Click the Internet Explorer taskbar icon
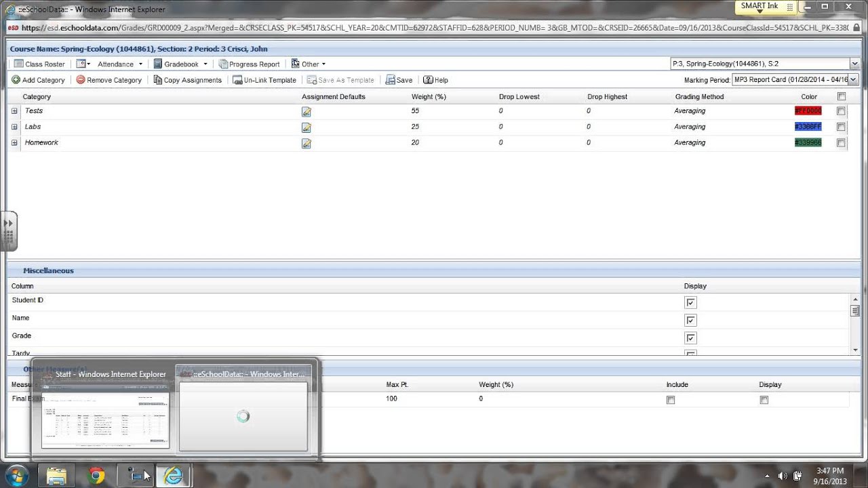The height and width of the screenshot is (488, 868). 174,476
